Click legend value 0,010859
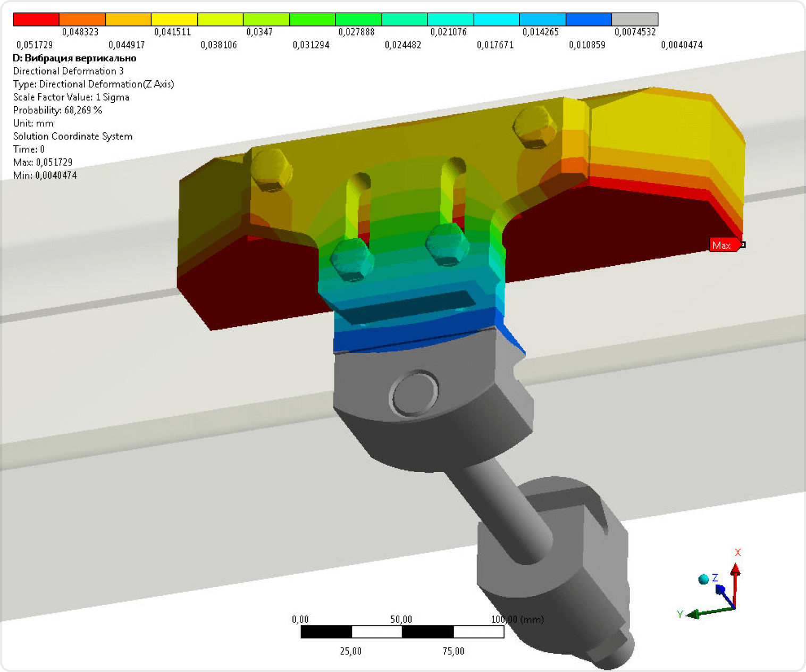The width and height of the screenshot is (806, 672). (x=587, y=45)
